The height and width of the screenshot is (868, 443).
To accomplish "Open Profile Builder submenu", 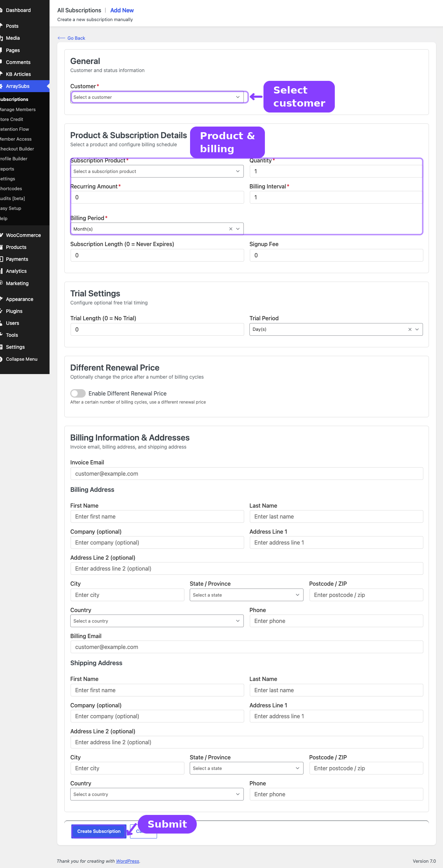I will pos(14,159).
